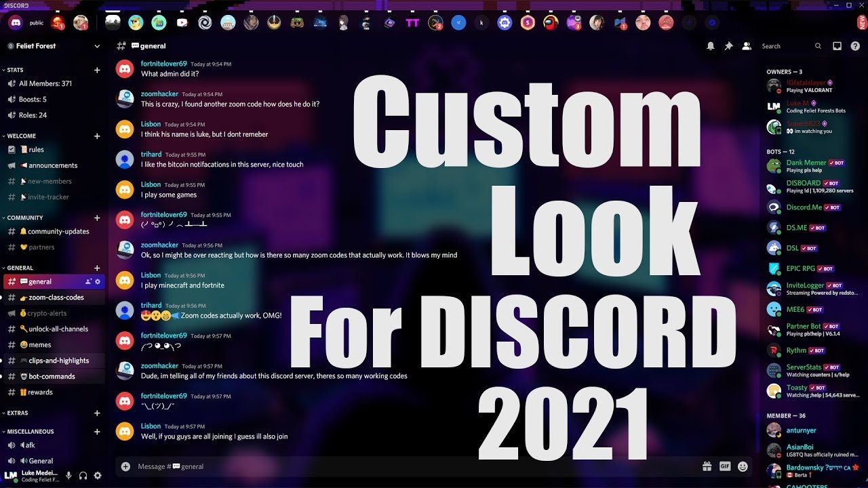Open the announcements channel
The height and width of the screenshot is (488, 868).
54,165
